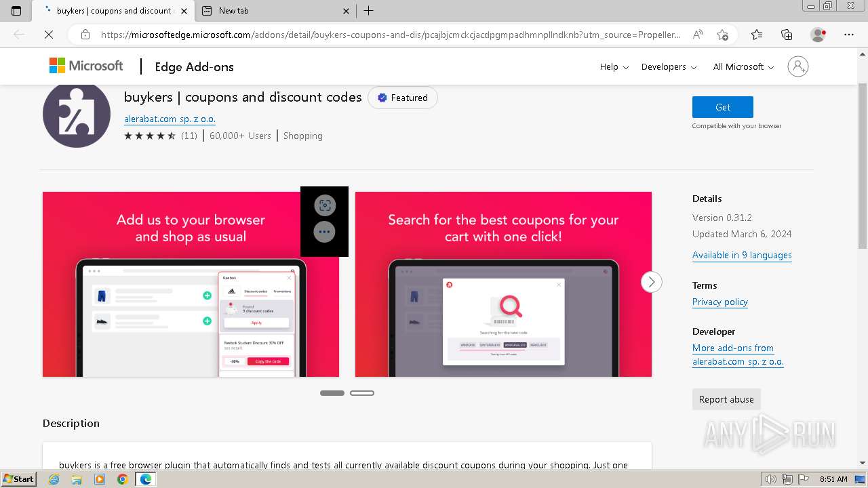This screenshot has height=488, width=868.
Task: Click the buykers extension logo
Action: point(77,114)
